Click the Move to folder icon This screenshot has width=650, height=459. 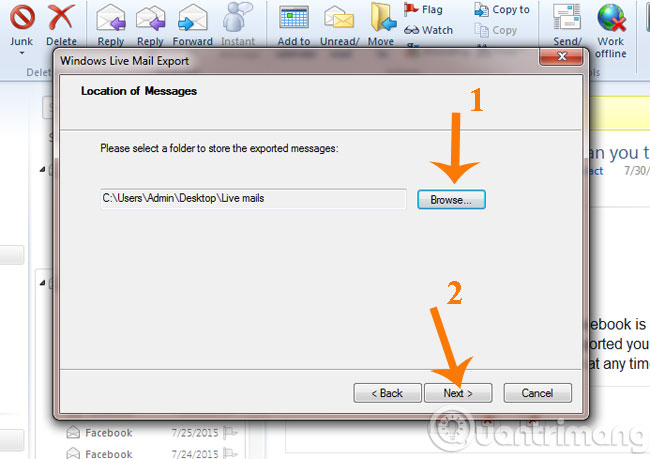pos(383,17)
